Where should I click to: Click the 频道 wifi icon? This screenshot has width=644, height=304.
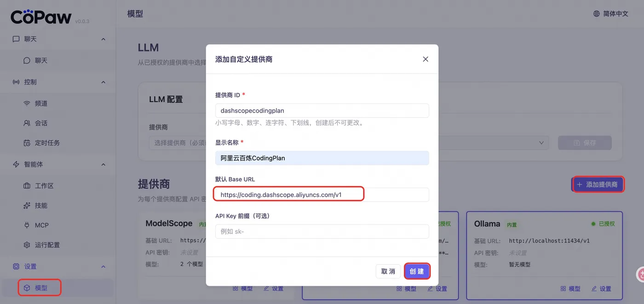(27, 103)
